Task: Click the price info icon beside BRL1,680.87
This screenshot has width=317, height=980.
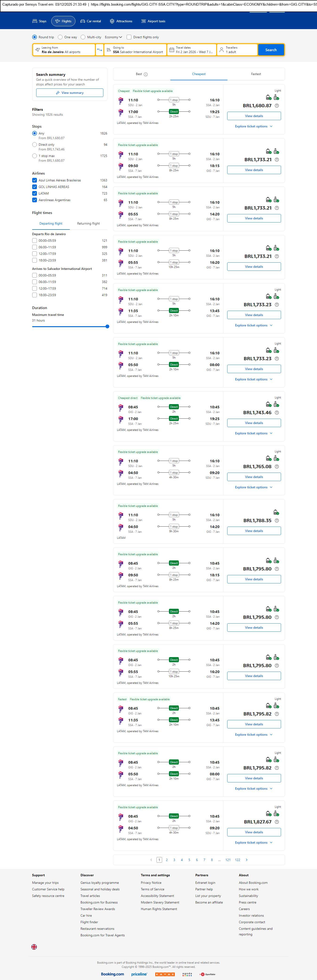Action: point(277,106)
